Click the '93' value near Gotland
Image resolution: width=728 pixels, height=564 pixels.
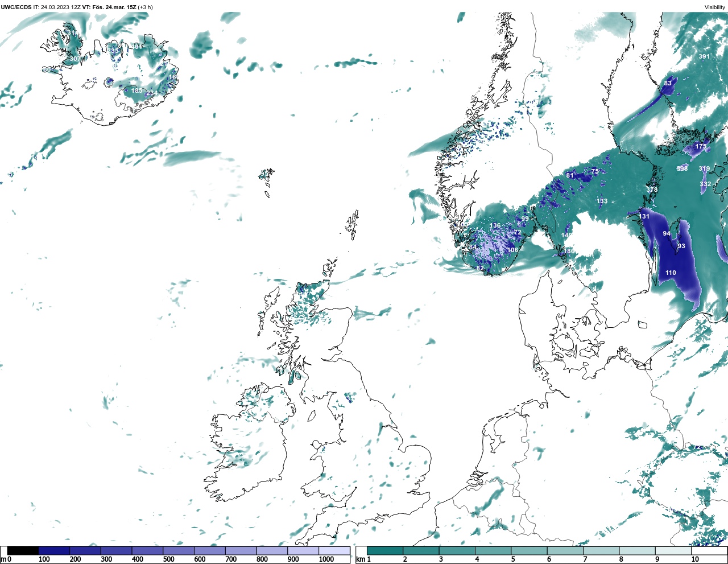[681, 246]
